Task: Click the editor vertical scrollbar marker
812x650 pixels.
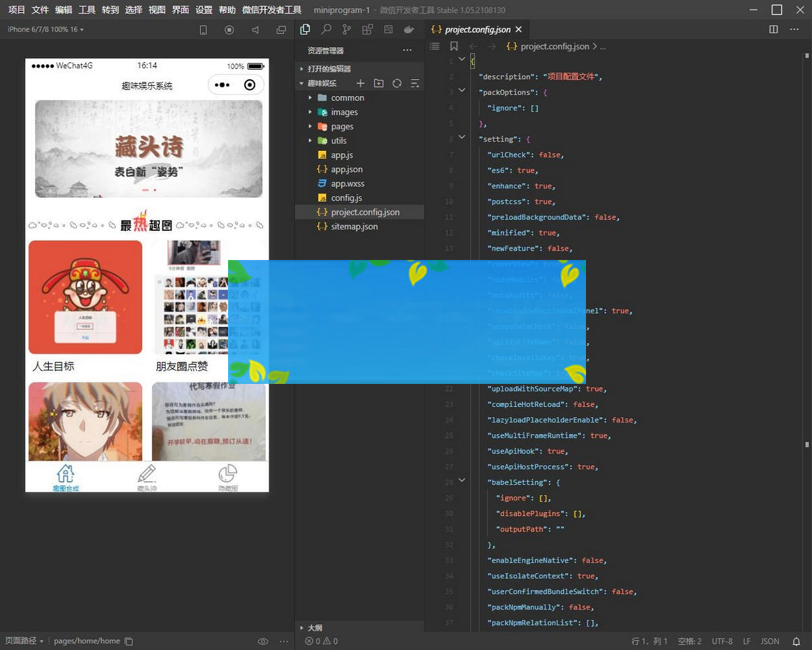Action: tap(807, 445)
